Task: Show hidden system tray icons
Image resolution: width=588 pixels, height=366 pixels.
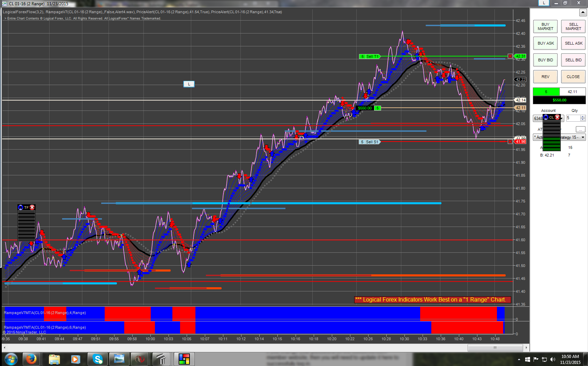Action: 519,359
